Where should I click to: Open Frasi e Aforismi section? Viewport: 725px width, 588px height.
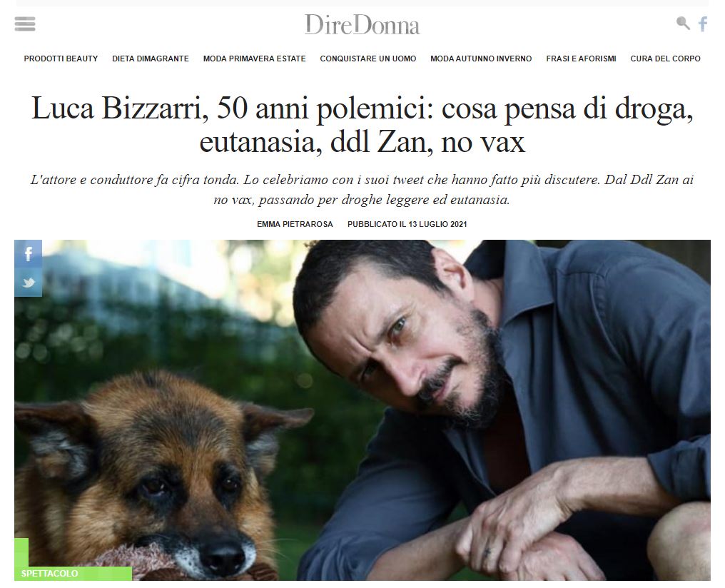click(x=581, y=59)
